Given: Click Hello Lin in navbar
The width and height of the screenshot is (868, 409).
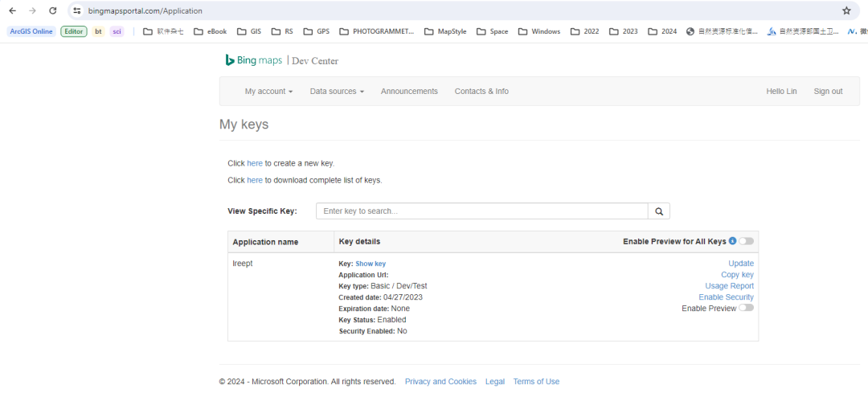Looking at the screenshot, I should [781, 92].
